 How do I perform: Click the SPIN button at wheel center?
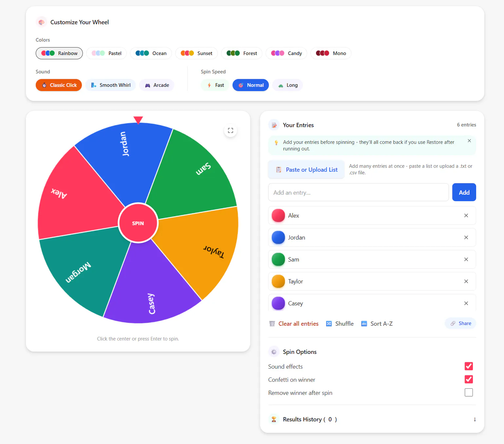coord(138,223)
